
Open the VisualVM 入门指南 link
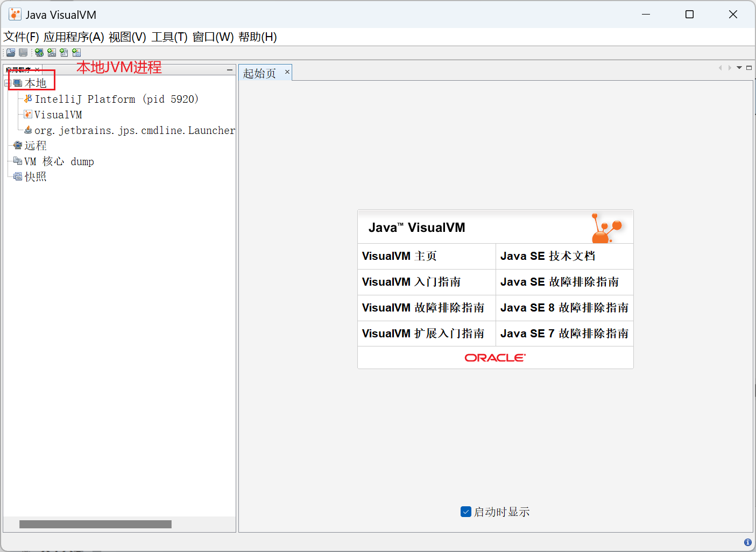point(411,282)
